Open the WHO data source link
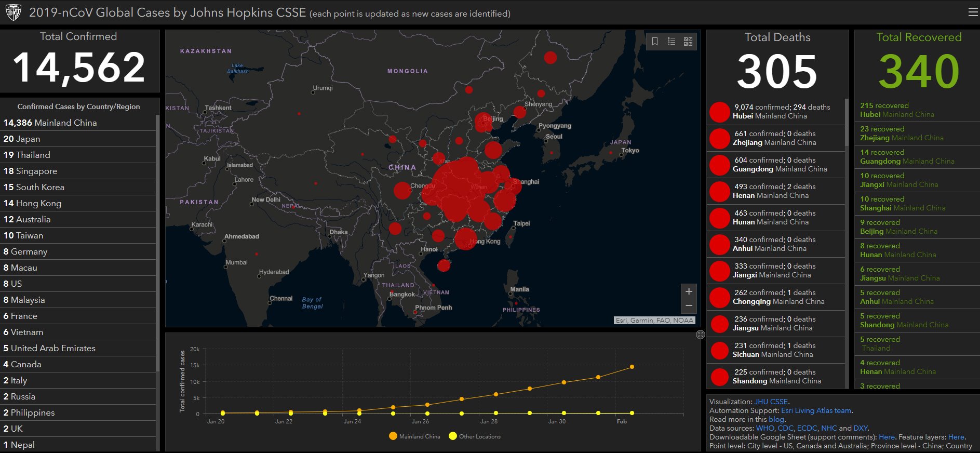This screenshot has height=453, width=980. click(x=764, y=428)
